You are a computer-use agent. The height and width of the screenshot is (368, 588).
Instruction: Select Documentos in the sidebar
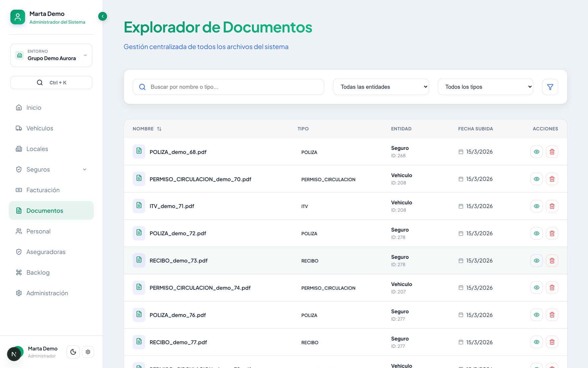(51, 210)
